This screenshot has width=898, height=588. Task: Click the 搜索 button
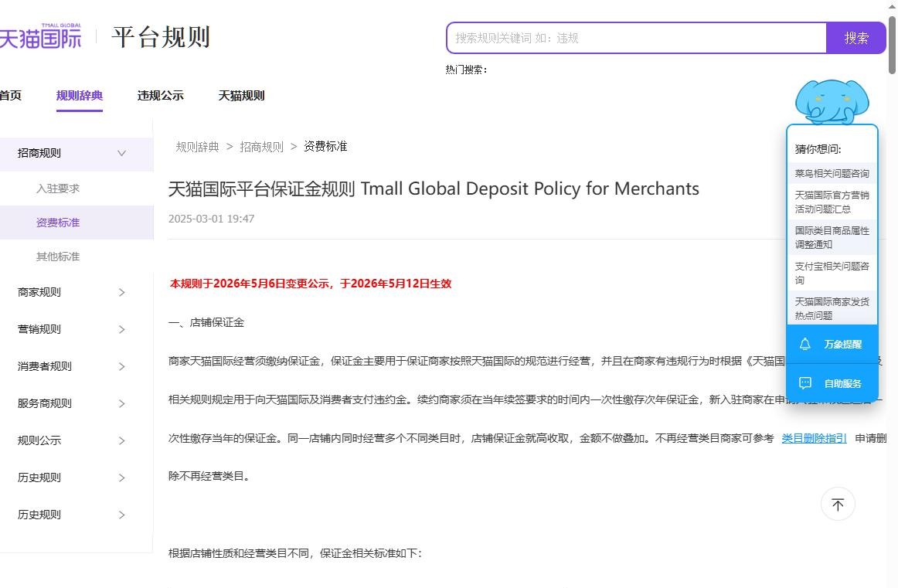[855, 38]
